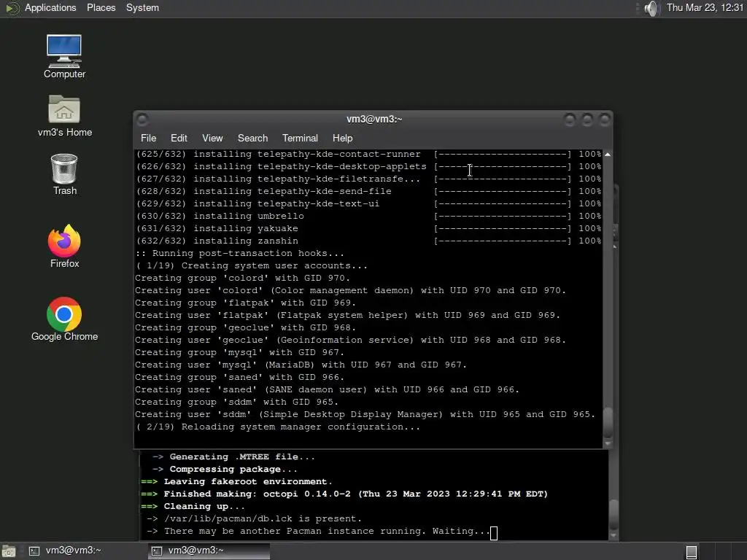This screenshot has width=747, height=560.
Task: Click line "Creating user 'sddm'"
Action: coord(365,414)
